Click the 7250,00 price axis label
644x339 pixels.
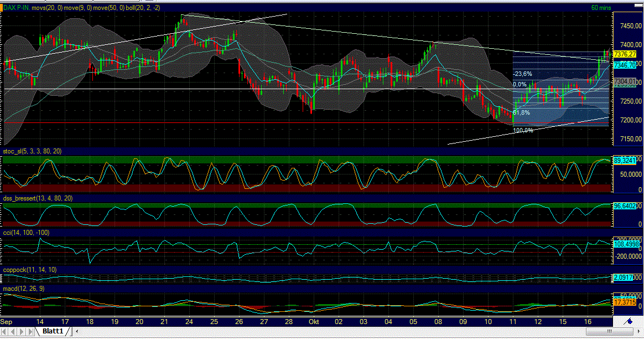pyautogui.click(x=631, y=101)
